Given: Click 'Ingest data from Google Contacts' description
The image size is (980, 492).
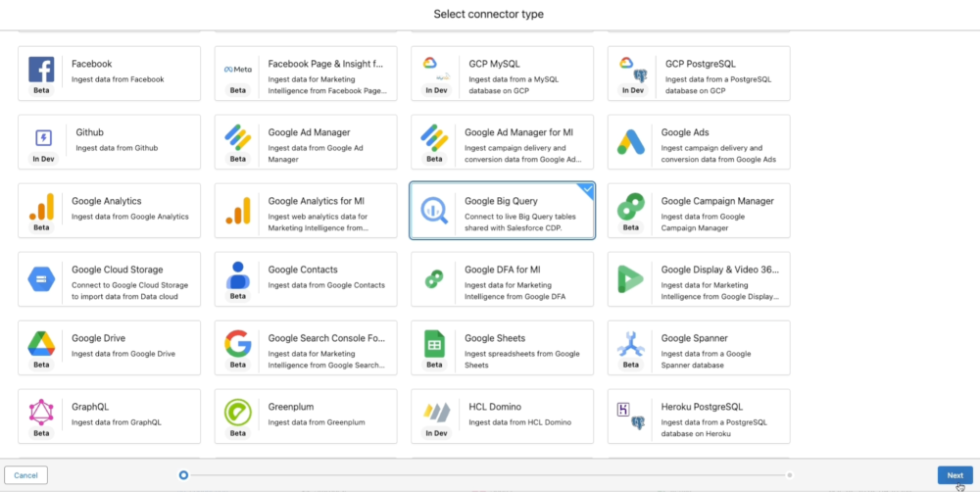Looking at the screenshot, I should coord(326,285).
